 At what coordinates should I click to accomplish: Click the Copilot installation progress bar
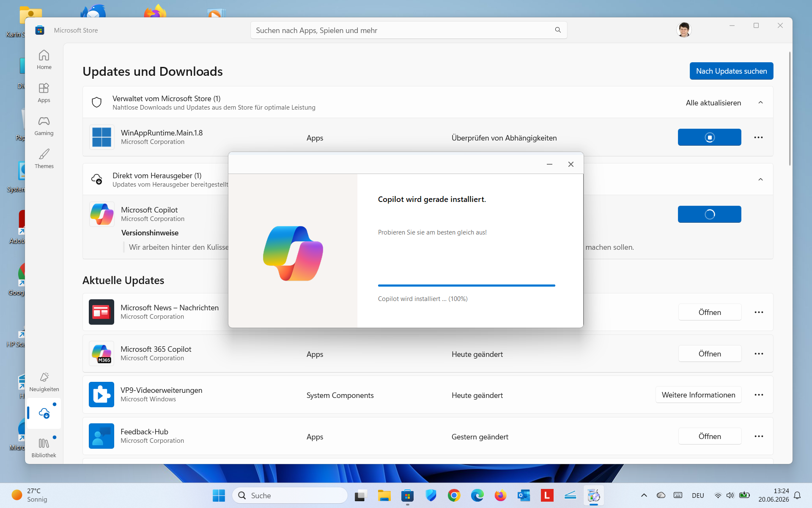[466, 285]
